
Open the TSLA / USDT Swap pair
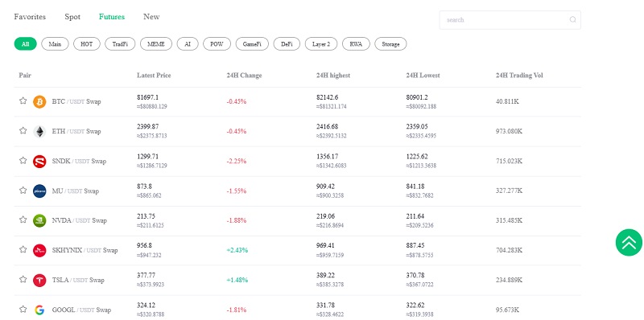78,281
